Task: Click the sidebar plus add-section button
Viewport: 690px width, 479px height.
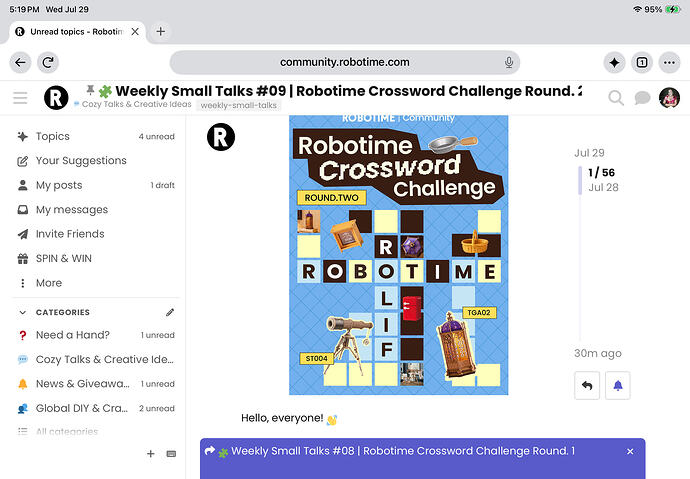Action: pos(150,453)
